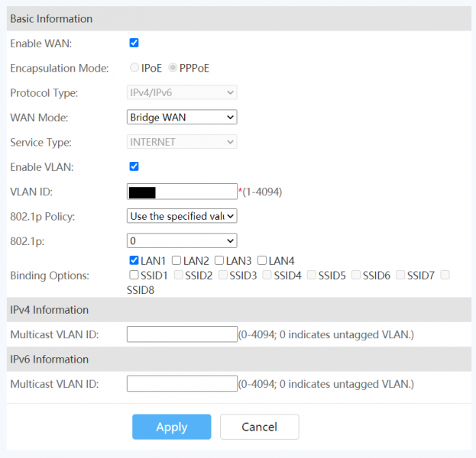Image resolution: width=476 pixels, height=458 pixels.
Task: Click the Cancel button
Action: click(259, 427)
